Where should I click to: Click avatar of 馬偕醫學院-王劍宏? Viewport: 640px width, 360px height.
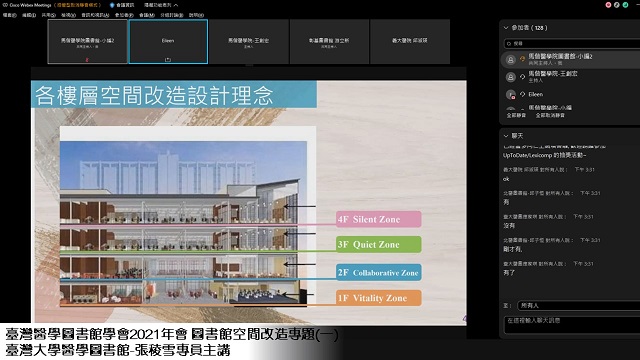click(510, 77)
